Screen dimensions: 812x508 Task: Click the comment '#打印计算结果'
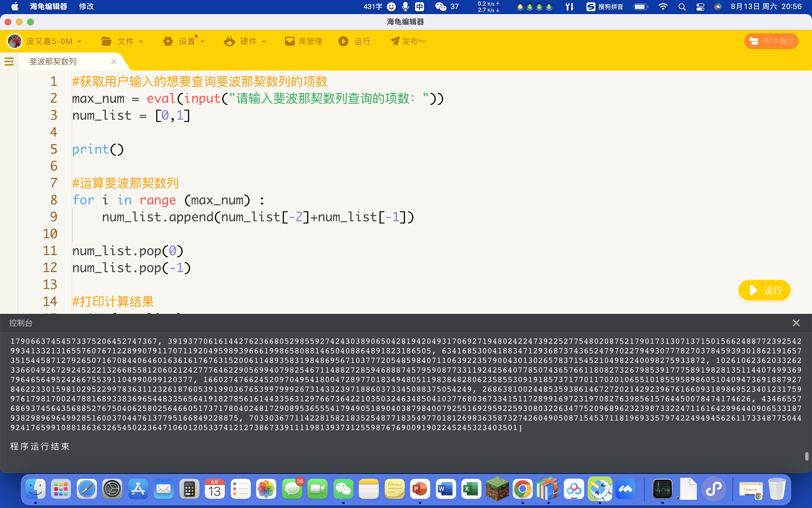113,301
